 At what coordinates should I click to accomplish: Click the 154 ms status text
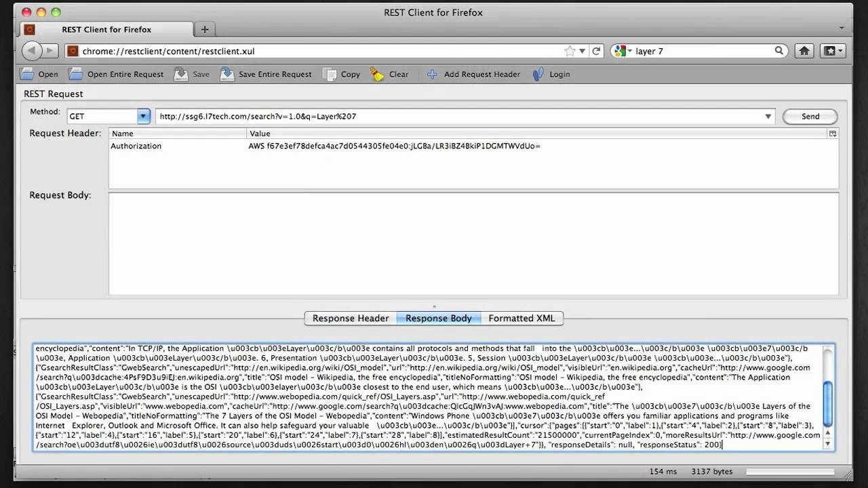pos(663,471)
